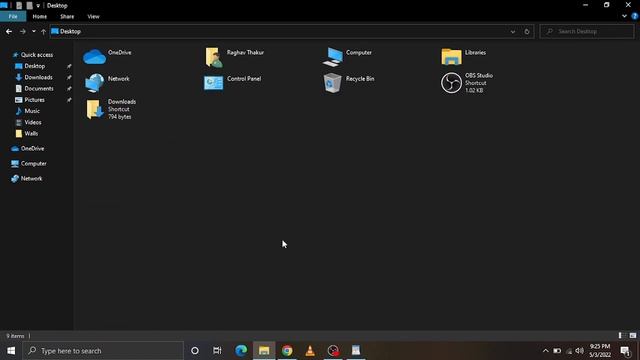Select the Downloads shortcut item

(94, 109)
